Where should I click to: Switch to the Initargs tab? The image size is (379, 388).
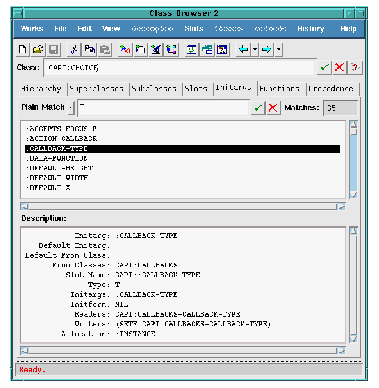pyautogui.click(x=233, y=88)
